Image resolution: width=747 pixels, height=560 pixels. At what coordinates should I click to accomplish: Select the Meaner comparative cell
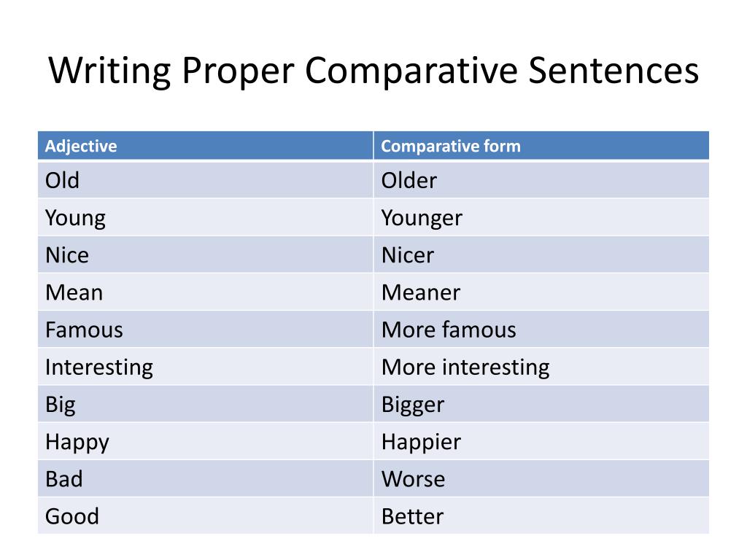pos(541,292)
